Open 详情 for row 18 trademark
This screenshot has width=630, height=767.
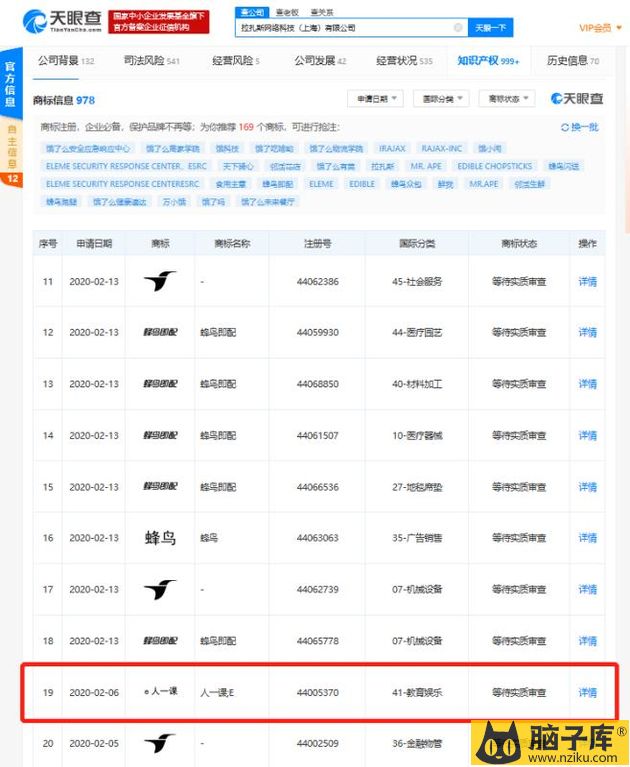587,641
